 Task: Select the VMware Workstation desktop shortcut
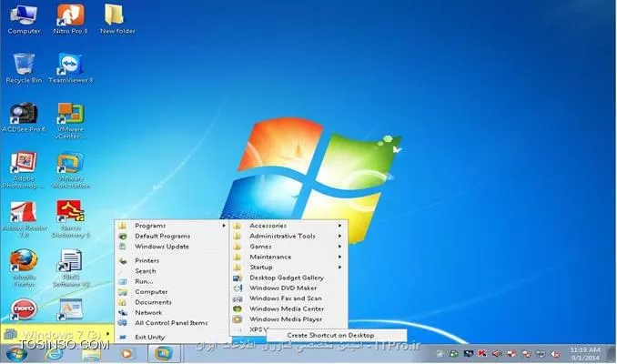[70, 170]
